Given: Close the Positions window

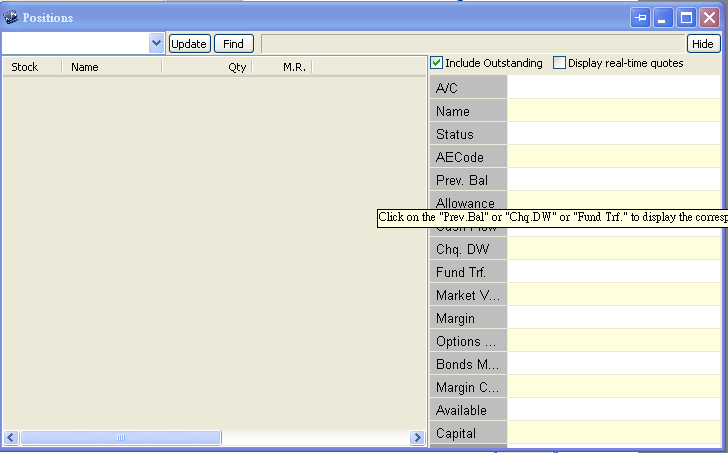Looking at the screenshot, I should click(710, 17).
